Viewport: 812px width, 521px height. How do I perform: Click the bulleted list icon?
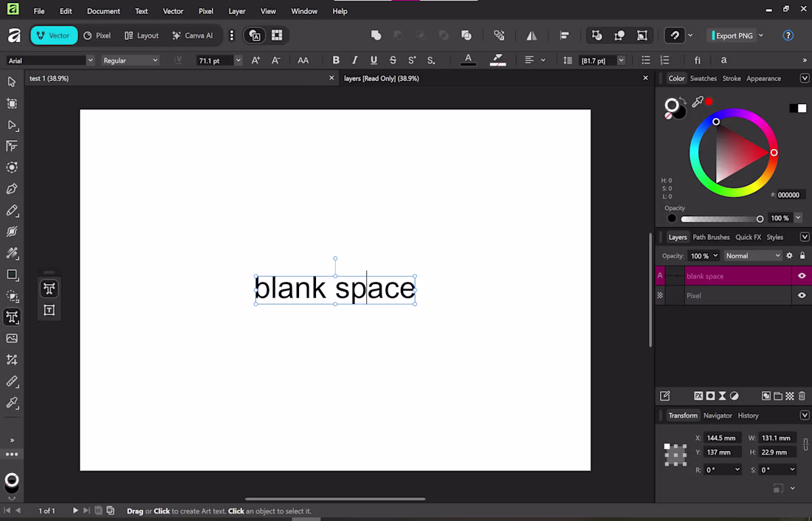click(646, 61)
